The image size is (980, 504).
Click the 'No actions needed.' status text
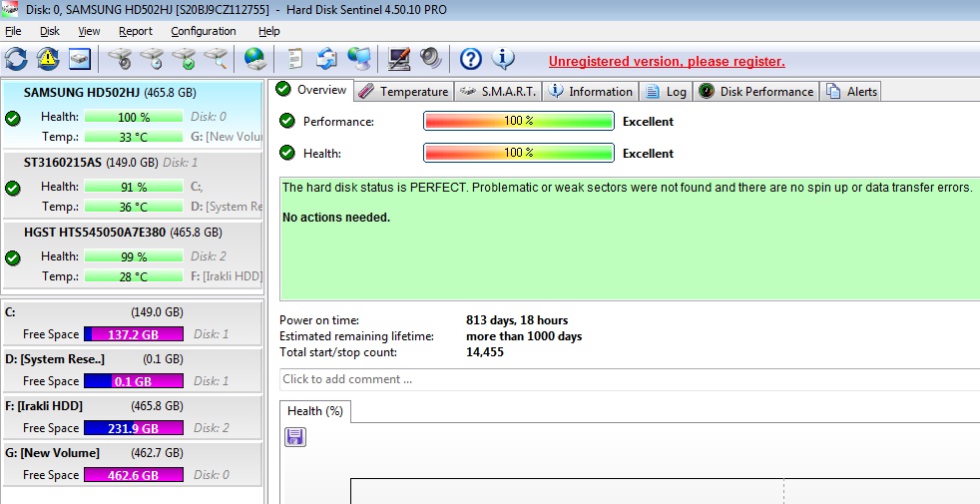[x=336, y=218]
